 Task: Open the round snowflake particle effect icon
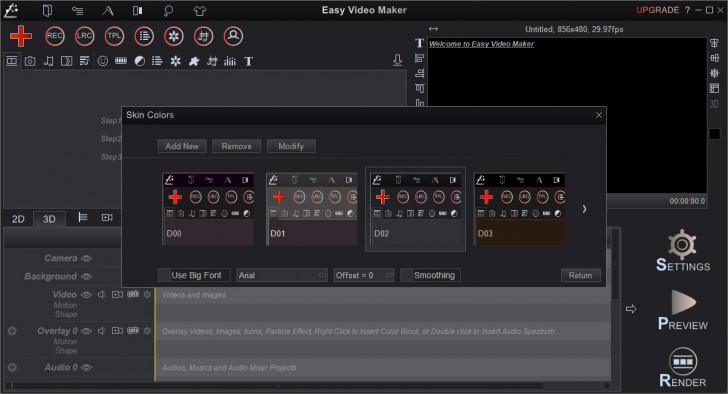click(x=174, y=36)
